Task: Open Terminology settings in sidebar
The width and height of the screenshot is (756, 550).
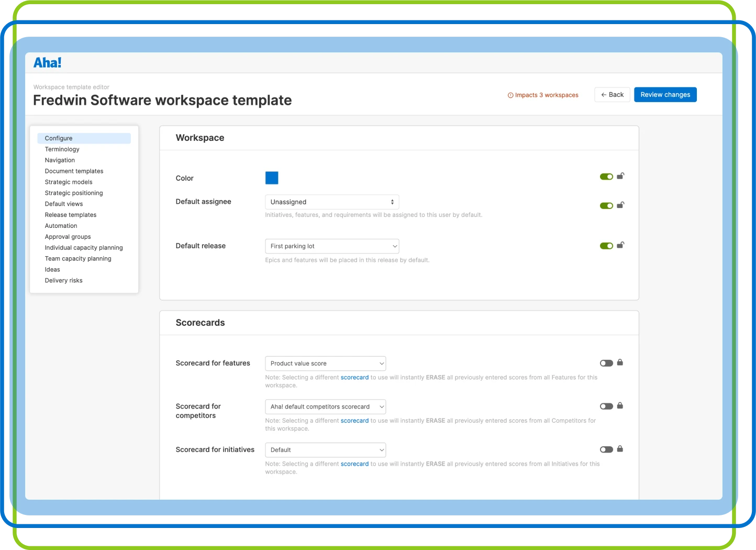Action: tap(62, 149)
